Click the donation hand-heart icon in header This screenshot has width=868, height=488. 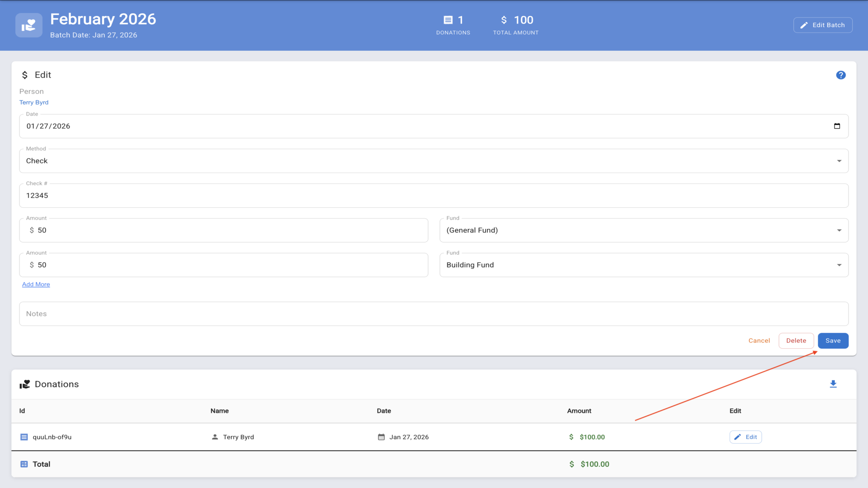tap(29, 25)
